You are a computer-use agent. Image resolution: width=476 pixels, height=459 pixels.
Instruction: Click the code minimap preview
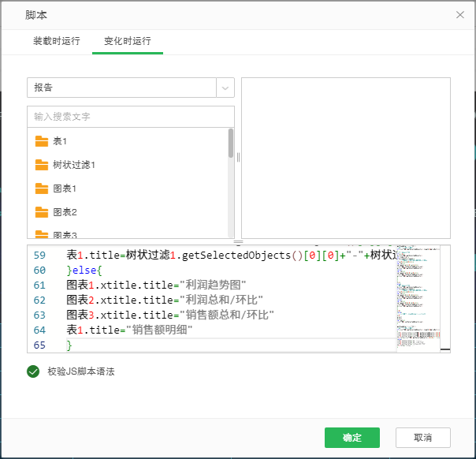point(422,298)
